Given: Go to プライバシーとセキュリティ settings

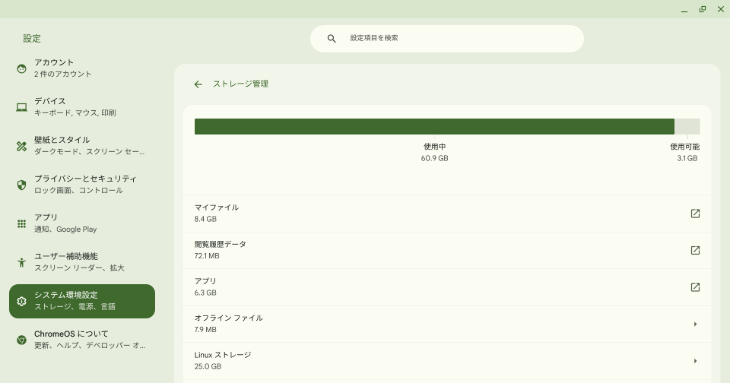Looking at the screenshot, I should [82, 185].
